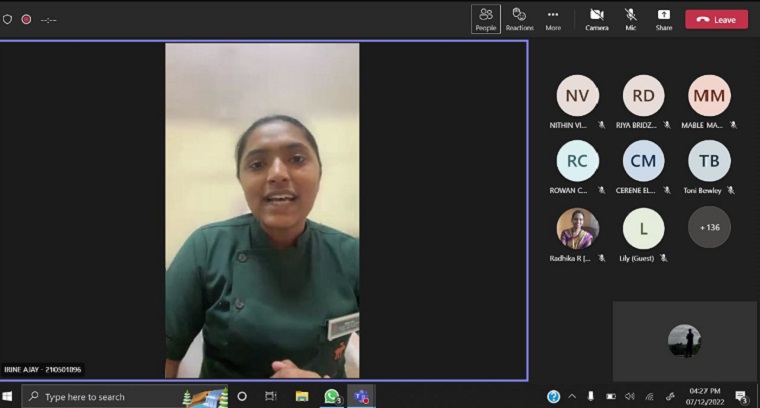
Task: Toggle the Camera on
Action: coord(597,19)
